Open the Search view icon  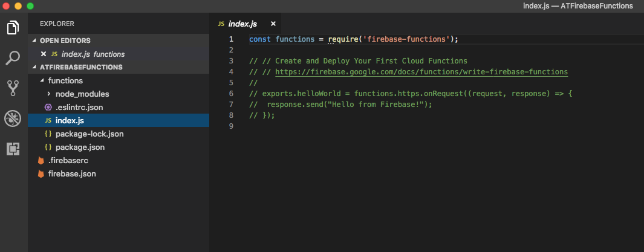click(x=13, y=58)
